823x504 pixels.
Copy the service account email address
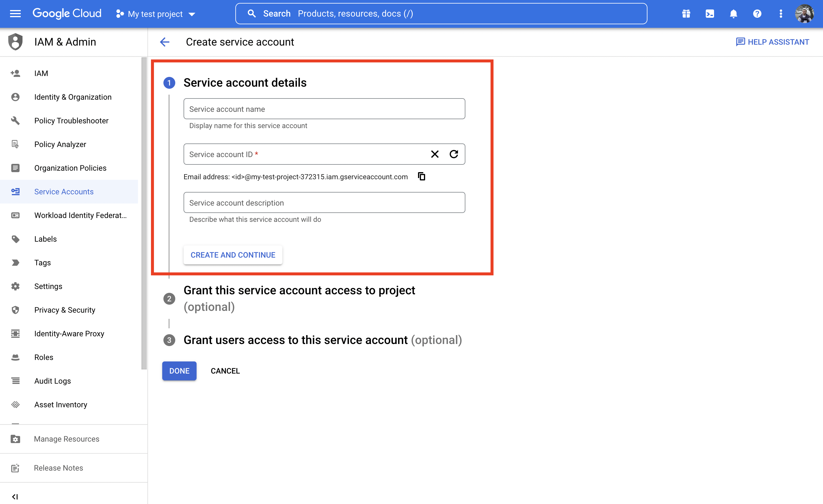pyautogui.click(x=422, y=176)
